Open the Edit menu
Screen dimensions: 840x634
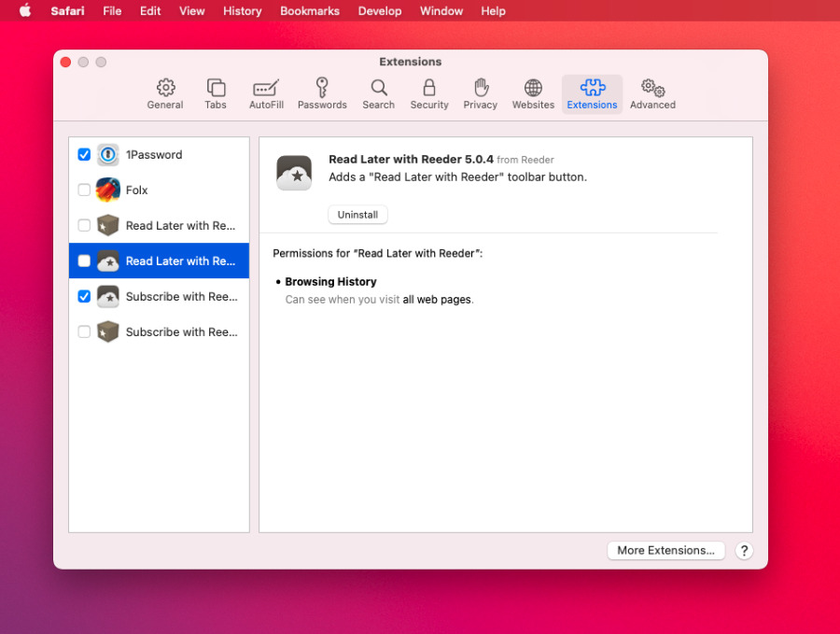[150, 10]
